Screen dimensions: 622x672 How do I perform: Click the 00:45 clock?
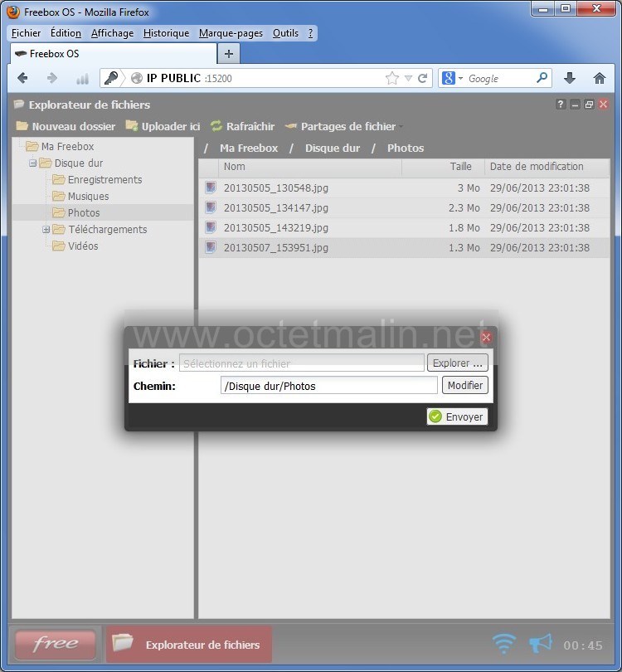point(583,645)
